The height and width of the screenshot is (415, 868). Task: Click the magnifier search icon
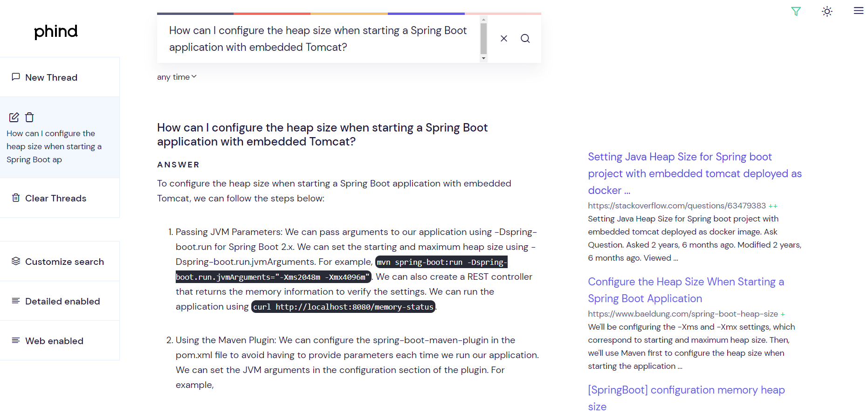[525, 39]
